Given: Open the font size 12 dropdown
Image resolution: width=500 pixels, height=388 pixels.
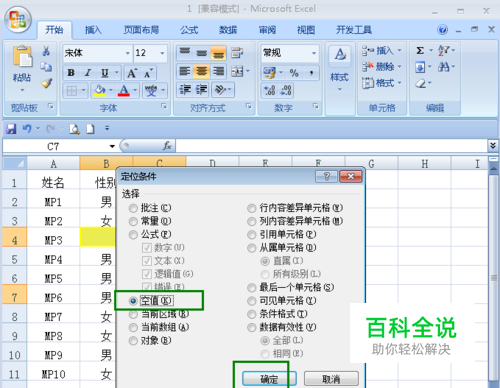Looking at the screenshot, I should point(162,53).
